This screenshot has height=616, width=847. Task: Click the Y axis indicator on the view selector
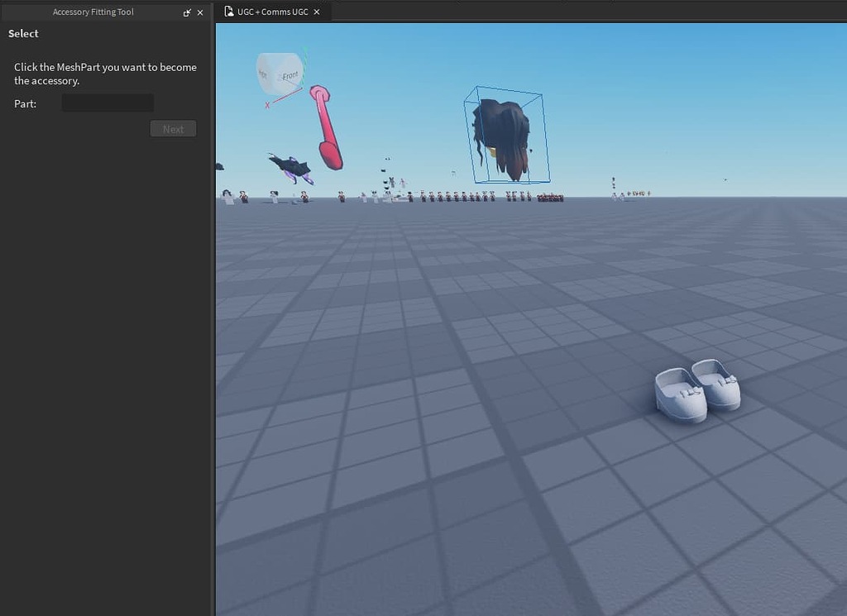point(304,50)
